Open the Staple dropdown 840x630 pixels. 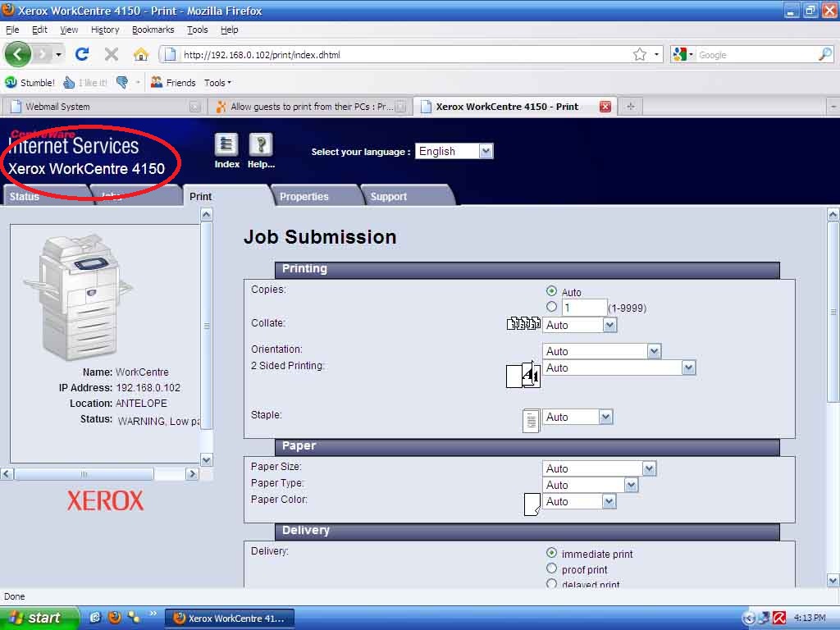tap(577, 417)
